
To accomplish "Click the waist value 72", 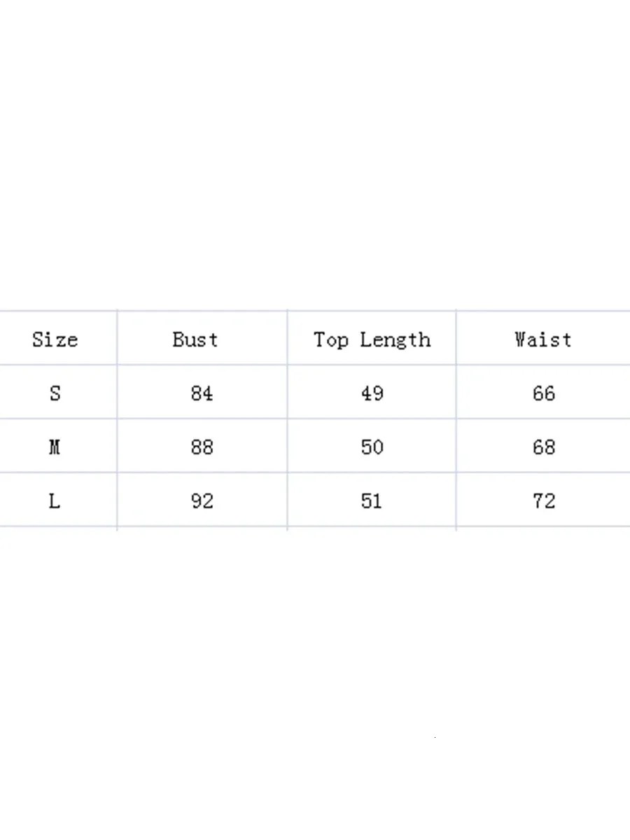I will pos(544,501).
